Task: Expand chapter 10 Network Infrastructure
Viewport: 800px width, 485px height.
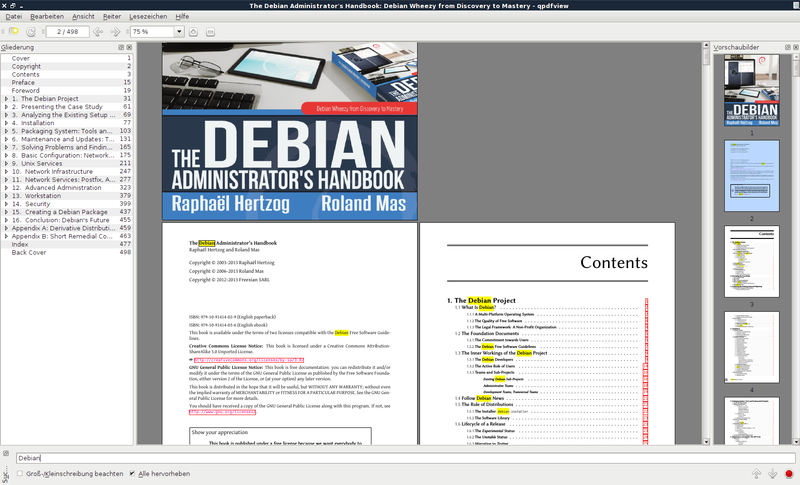Action: [x=6, y=172]
